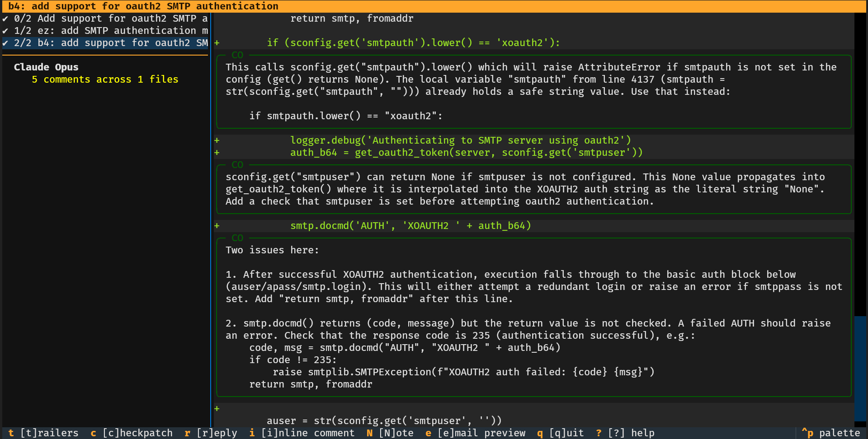The height and width of the screenshot is (439, 868).
Task: Click the checkmark beside patch 0/2
Action: click(x=5, y=19)
